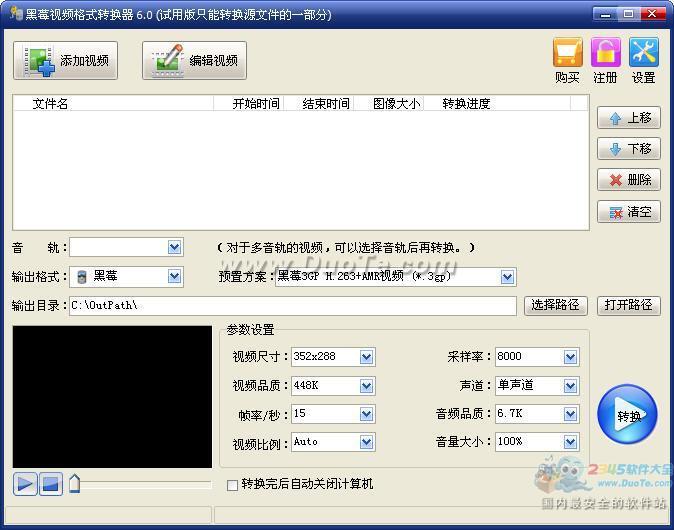Viewport: 674px width, 530px height.
Task: Open the 注册 padlock registration icon
Action: click(605, 52)
